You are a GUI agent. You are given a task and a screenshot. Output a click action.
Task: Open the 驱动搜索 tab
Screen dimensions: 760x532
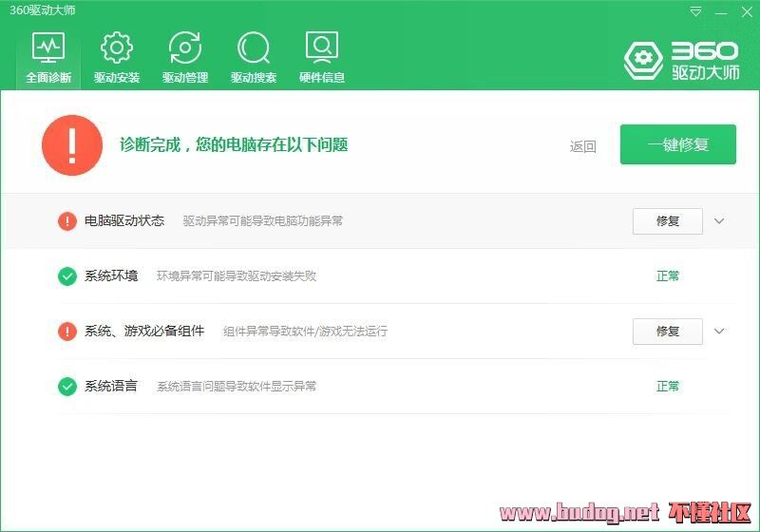[254, 58]
